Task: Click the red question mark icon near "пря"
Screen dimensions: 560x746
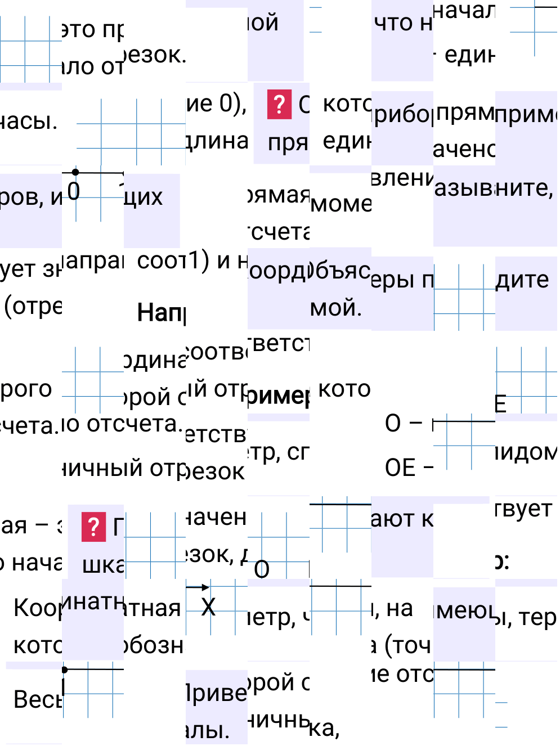Action: [x=280, y=105]
